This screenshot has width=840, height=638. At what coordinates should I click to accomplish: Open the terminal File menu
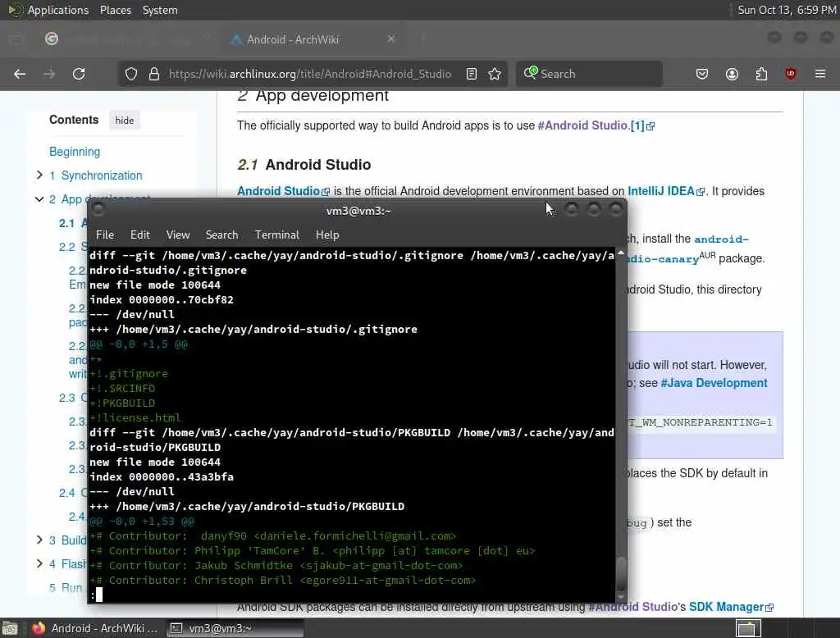point(105,235)
